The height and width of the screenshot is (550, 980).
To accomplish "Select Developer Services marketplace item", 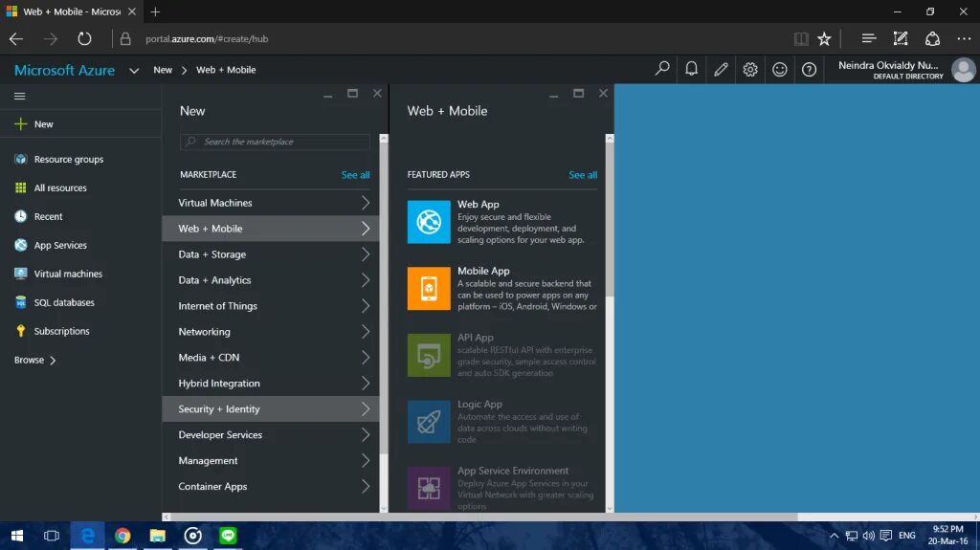I will click(x=271, y=434).
